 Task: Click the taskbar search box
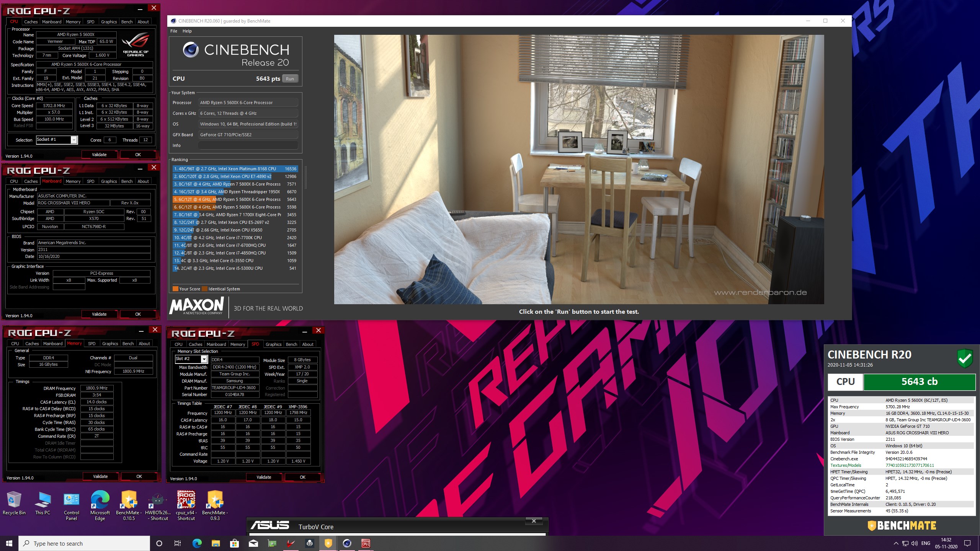(84, 543)
